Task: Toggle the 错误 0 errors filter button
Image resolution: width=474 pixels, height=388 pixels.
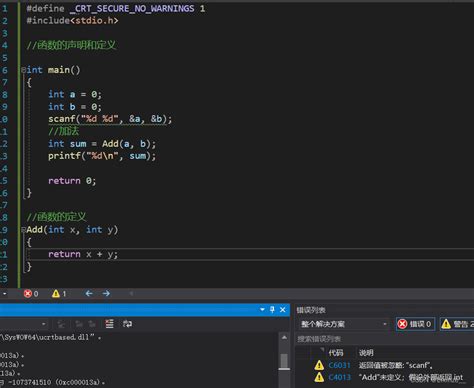Action: pyautogui.click(x=415, y=324)
